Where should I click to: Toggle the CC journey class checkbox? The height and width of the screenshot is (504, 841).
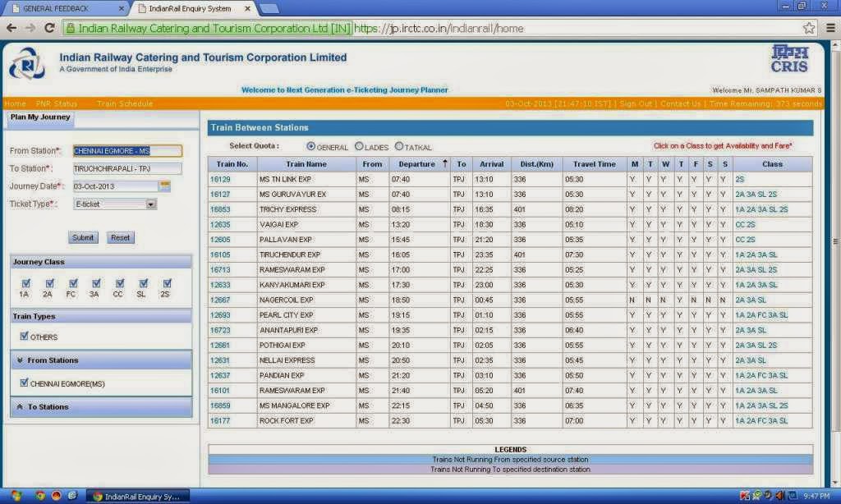[x=120, y=283]
